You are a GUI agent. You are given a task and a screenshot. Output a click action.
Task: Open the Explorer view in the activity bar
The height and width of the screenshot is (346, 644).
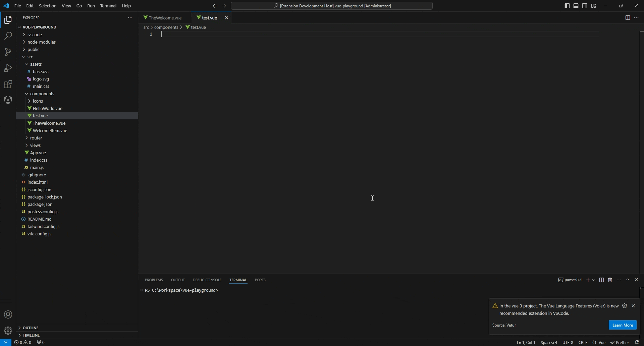tap(8, 20)
